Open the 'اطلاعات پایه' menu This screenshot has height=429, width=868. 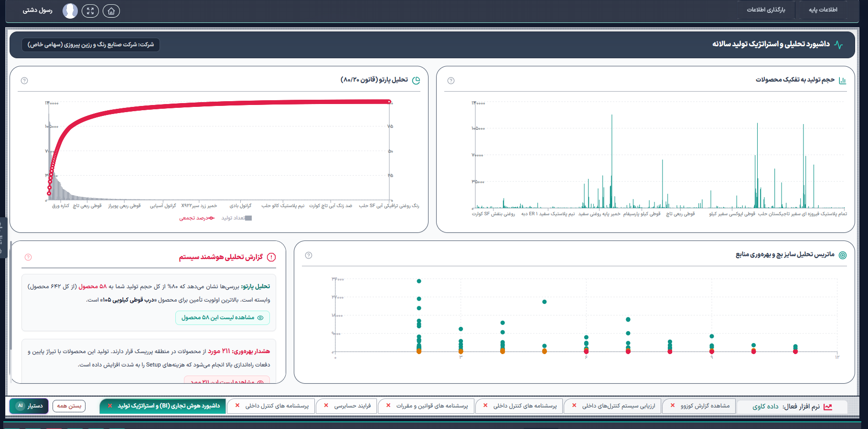click(x=823, y=10)
